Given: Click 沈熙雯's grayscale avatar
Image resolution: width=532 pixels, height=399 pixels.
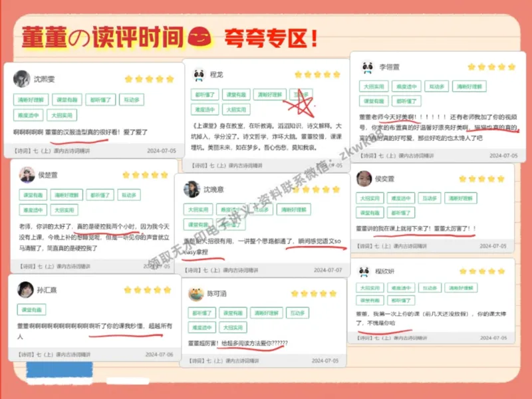Looking at the screenshot, I should [x=22, y=78].
